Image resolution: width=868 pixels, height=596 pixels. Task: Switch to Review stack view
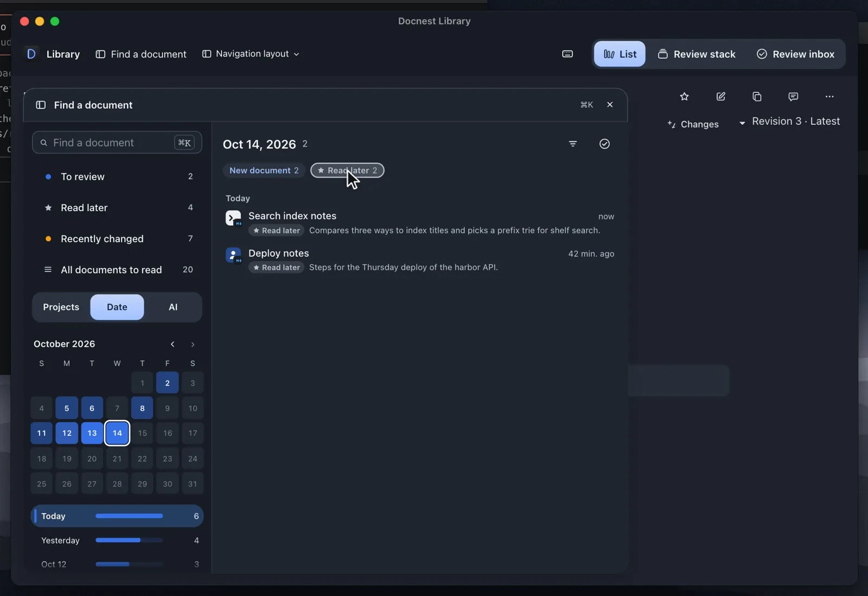[x=697, y=54]
